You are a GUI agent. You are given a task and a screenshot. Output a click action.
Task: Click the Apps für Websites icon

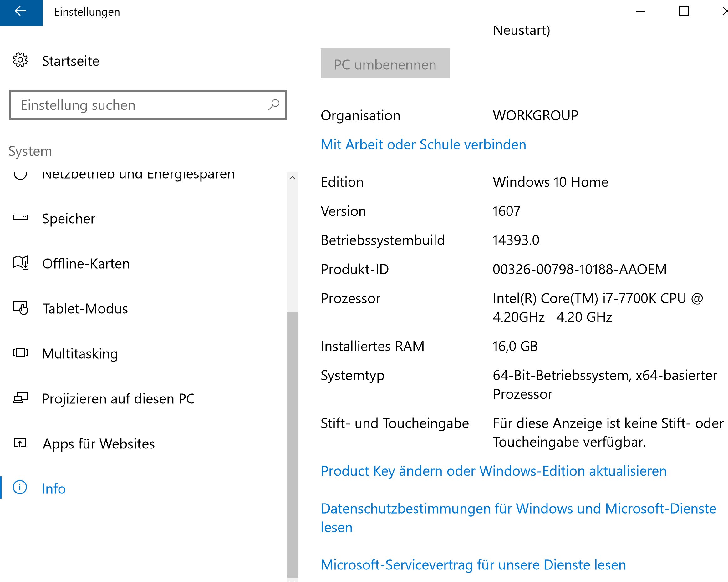coord(20,443)
